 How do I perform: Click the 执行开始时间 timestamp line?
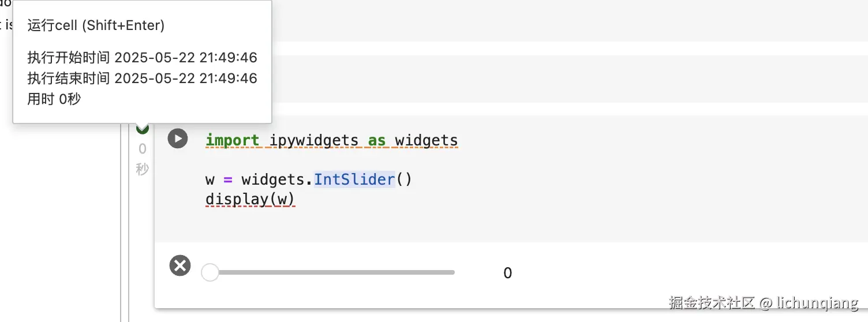point(142,58)
